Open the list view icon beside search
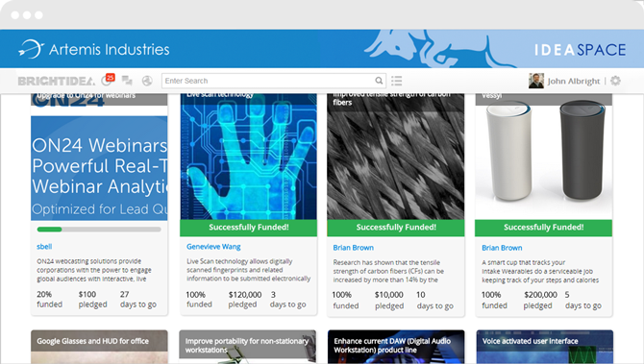 tap(396, 81)
